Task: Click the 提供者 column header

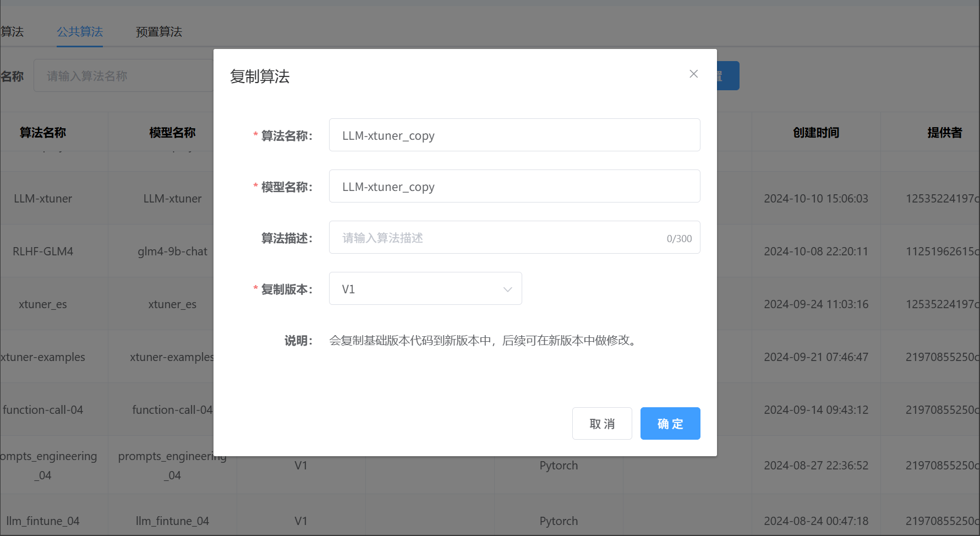Action: click(x=944, y=133)
